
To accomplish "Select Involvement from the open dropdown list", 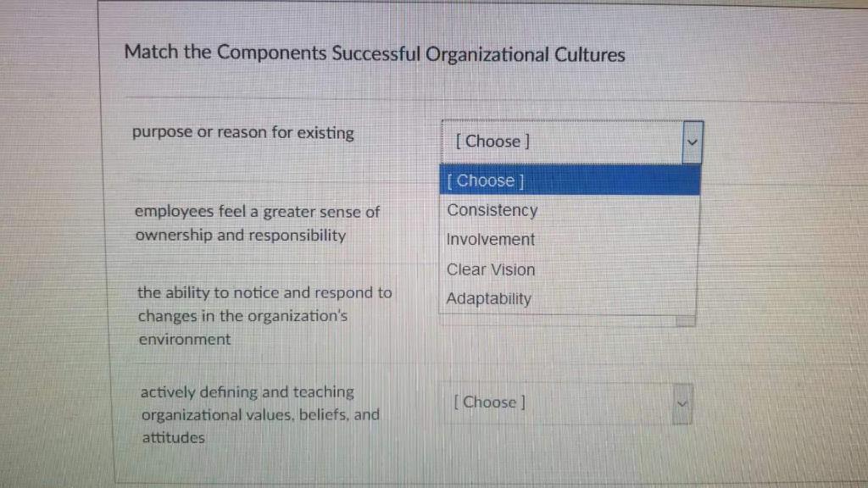I will click(490, 240).
